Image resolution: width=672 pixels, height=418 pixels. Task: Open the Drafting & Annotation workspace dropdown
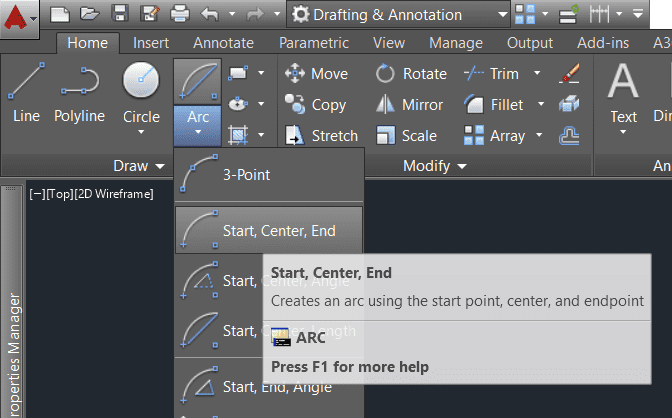point(502,15)
